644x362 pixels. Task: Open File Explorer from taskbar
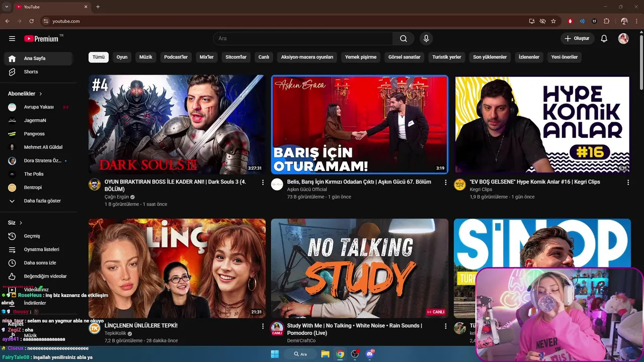[326, 354]
